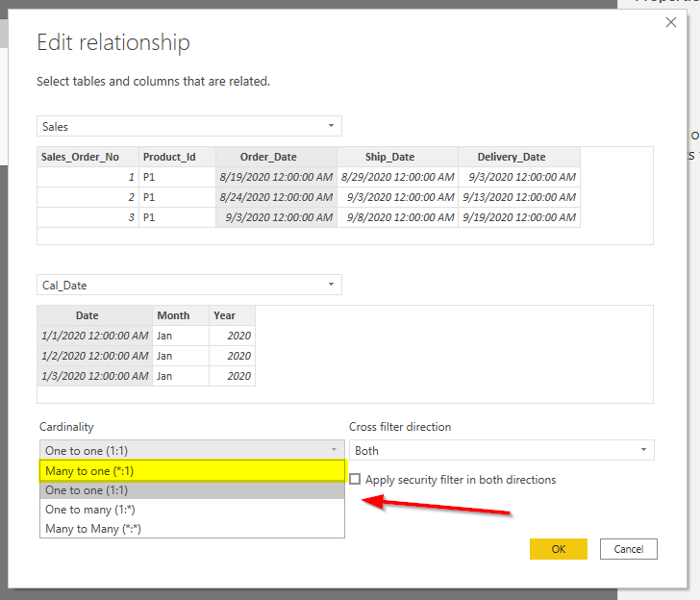Screen dimensions: 700x600
Task: Choose One to many (1:*) cardinality
Action: (192, 510)
